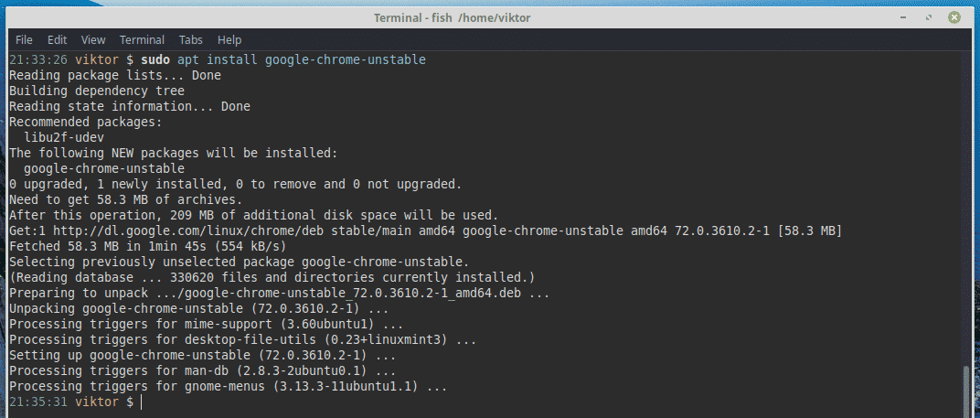Open the File menu
Screen dimensions: 980x418
click(24, 40)
